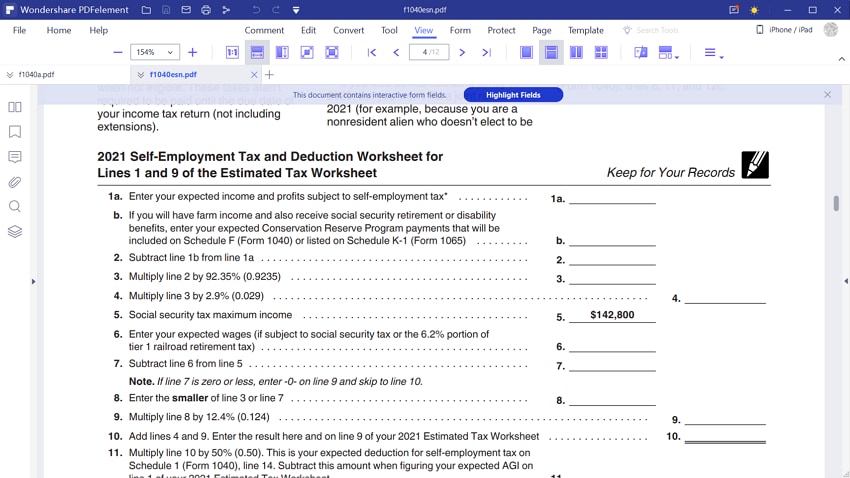Click the save icon in title bar
Image resolution: width=850 pixels, height=478 pixels.
pyautogui.click(x=166, y=10)
